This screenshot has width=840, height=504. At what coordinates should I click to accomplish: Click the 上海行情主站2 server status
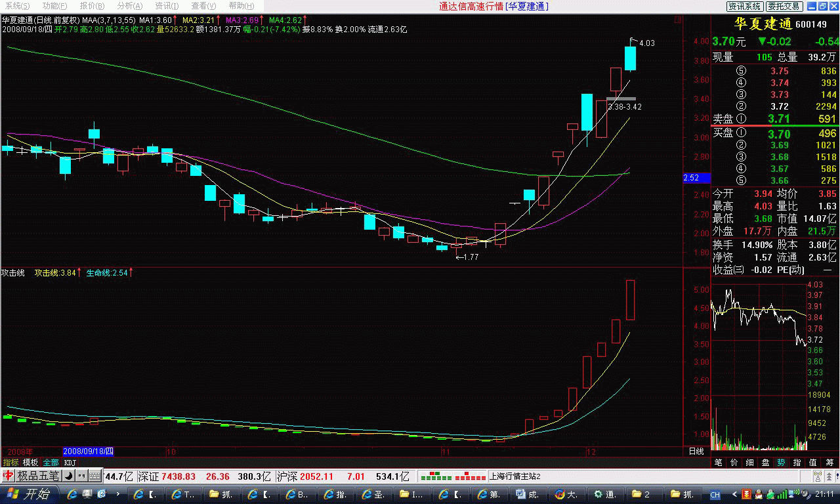tap(515, 476)
